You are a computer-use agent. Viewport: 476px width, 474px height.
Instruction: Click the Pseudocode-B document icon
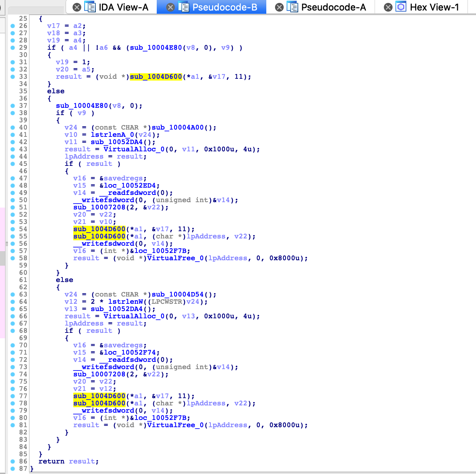point(184,7)
